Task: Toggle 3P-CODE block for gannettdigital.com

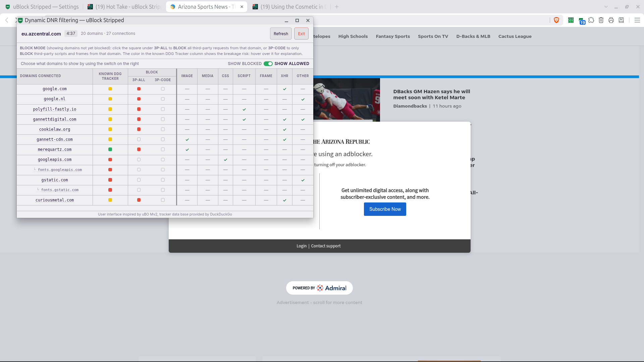Action: (x=163, y=119)
